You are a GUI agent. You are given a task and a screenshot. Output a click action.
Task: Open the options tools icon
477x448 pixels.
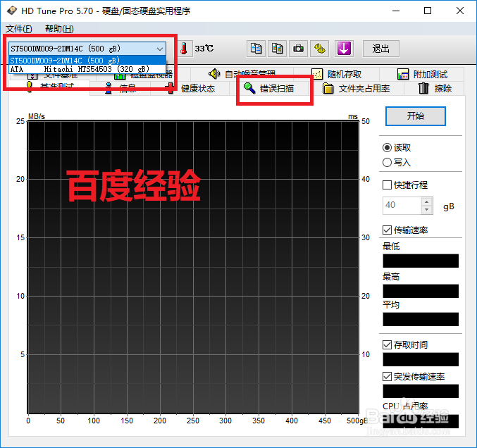point(320,49)
